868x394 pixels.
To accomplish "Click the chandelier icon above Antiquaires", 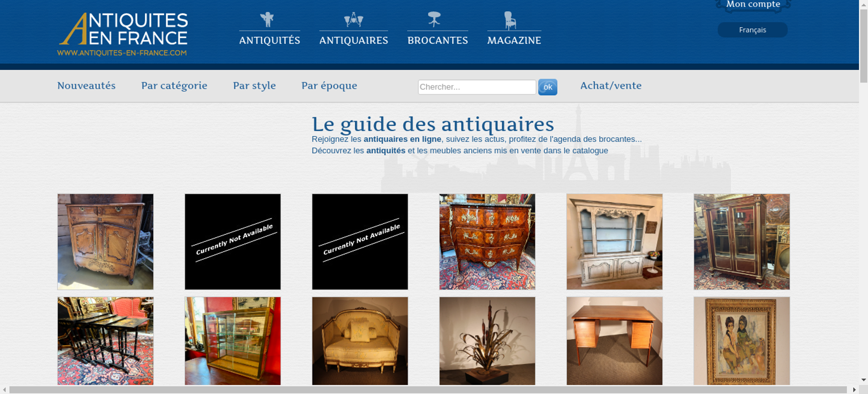I will click(x=354, y=20).
